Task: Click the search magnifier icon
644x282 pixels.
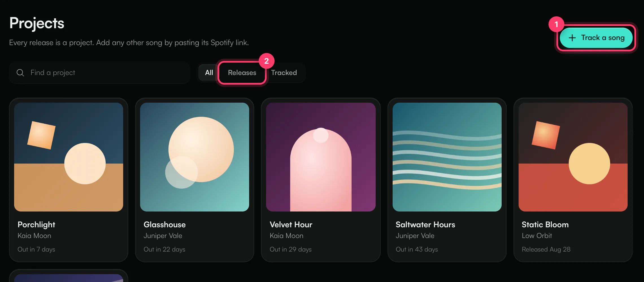Action: coord(20,73)
